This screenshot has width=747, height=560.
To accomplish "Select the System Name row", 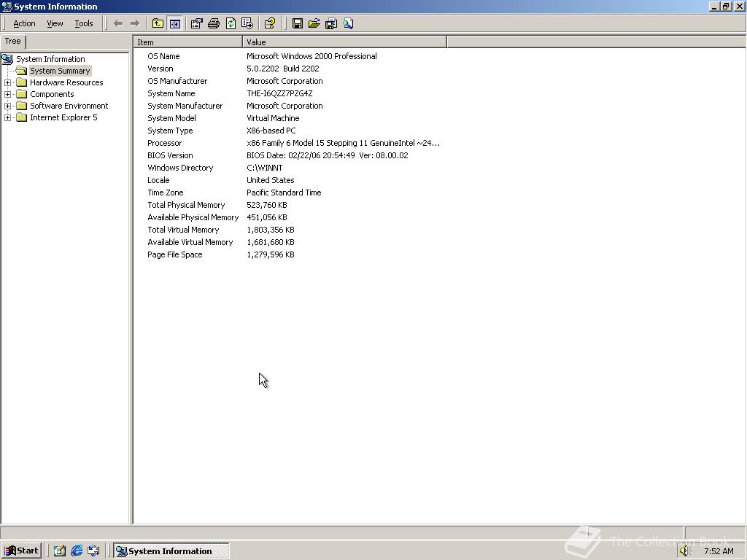I will click(x=290, y=93).
